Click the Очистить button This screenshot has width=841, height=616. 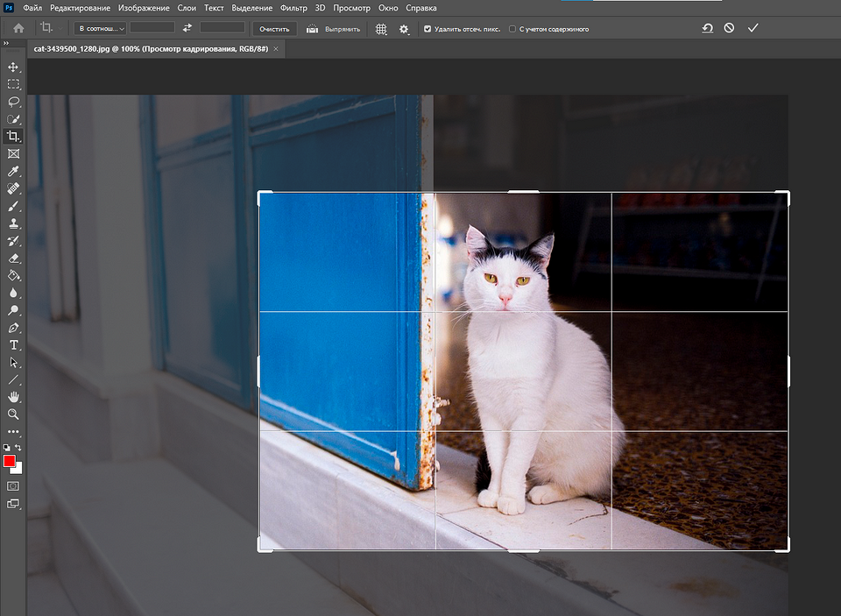coord(274,29)
